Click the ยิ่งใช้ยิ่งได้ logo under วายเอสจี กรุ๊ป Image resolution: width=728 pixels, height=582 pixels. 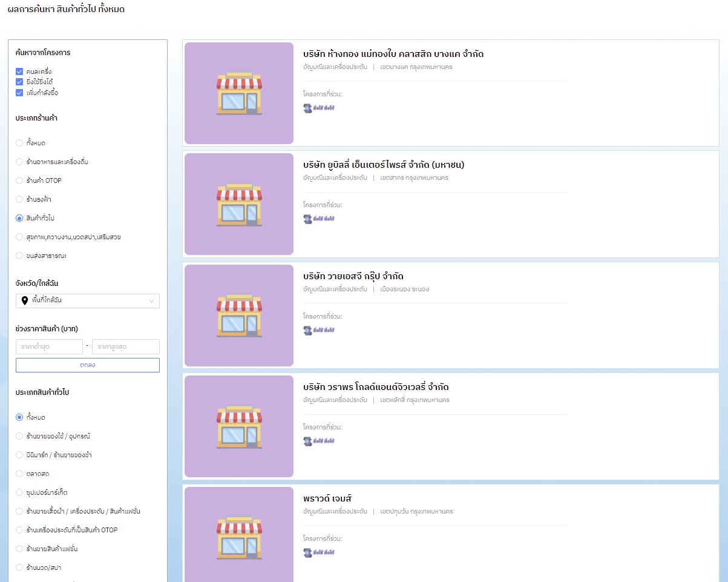click(319, 330)
